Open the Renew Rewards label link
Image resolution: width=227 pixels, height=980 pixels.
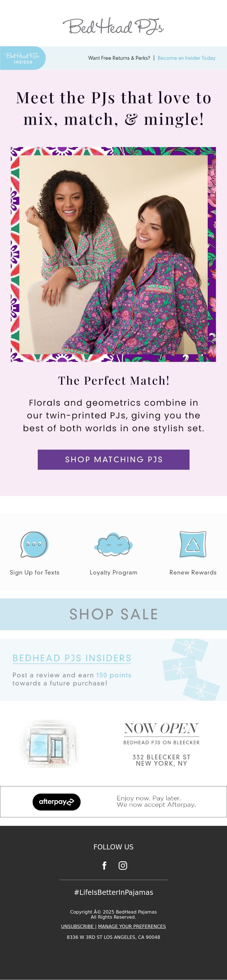(193, 572)
